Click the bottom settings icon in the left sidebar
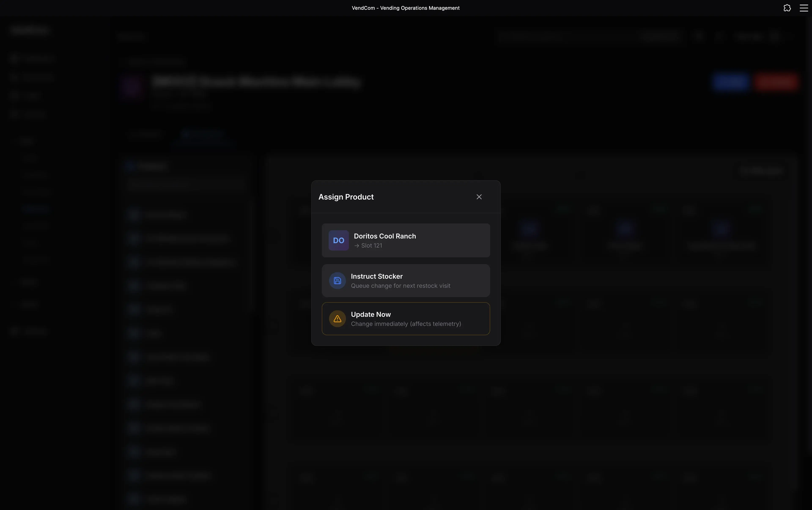This screenshot has width=812, height=510. coord(14,331)
